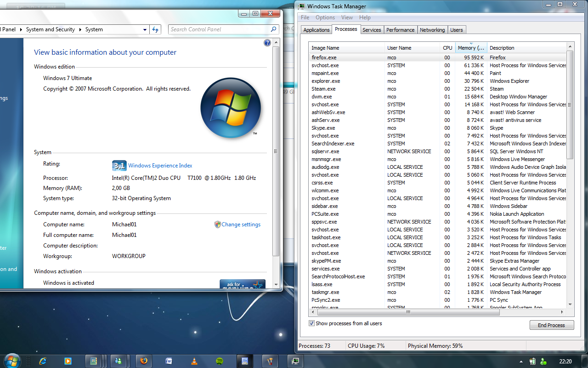Image resolution: width=588 pixels, height=368 pixels.
Task: Switch to the Services tab
Action: pyautogui.click(x=372, y=30)
